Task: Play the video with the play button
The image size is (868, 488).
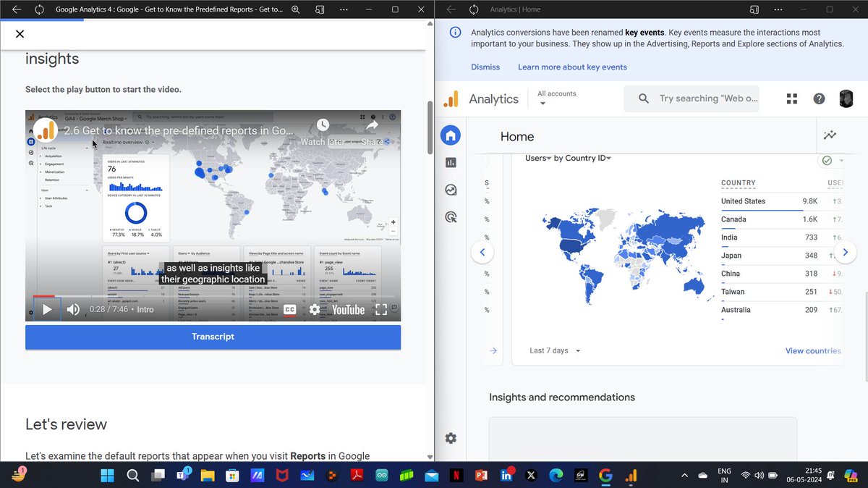Action: [47, 309]
